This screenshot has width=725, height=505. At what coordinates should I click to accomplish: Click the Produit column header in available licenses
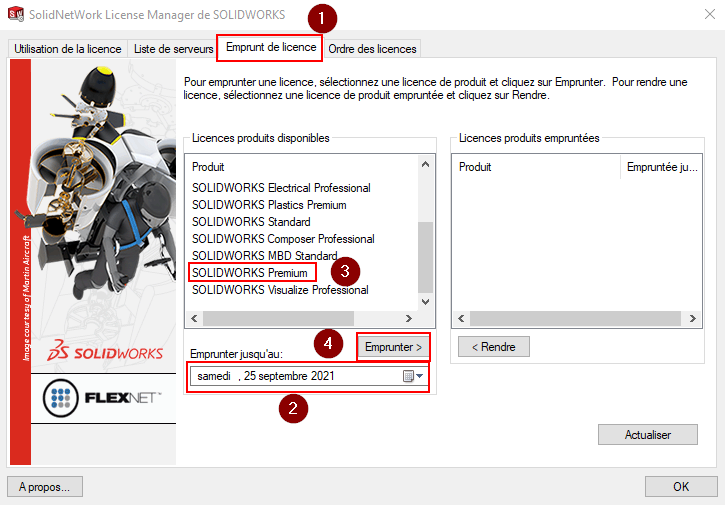pos(208,167)
